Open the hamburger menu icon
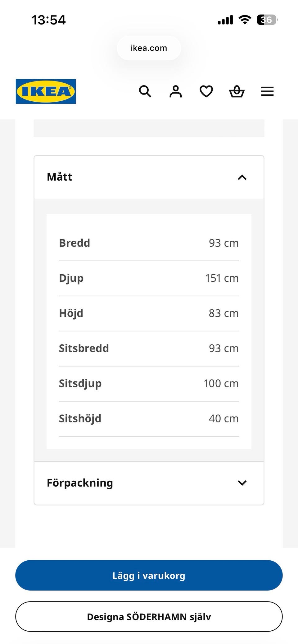Screen dimensions: 298x644 pos(267,91)
